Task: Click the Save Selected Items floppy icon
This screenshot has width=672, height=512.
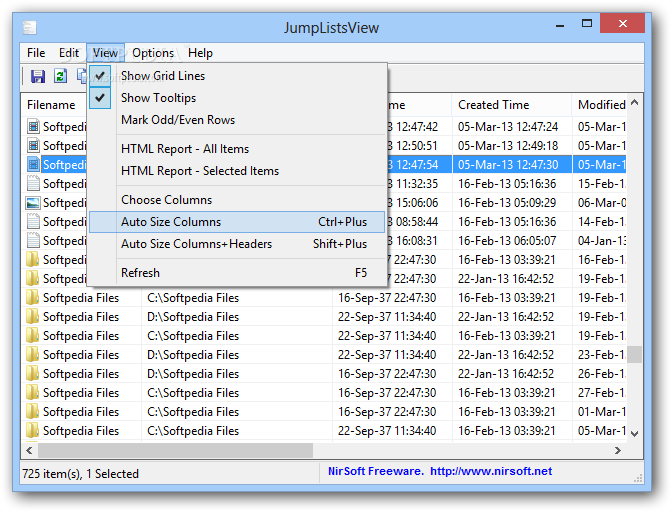Action: [x=38, y=76]
